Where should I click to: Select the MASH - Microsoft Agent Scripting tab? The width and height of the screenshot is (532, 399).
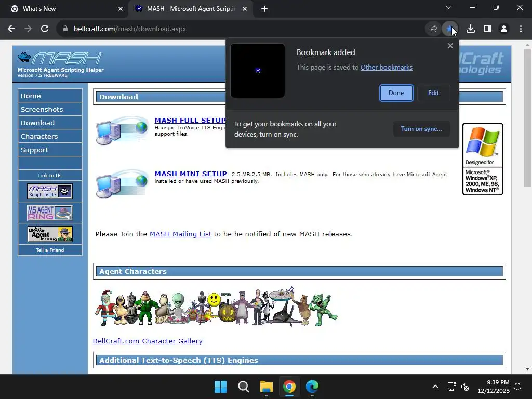point(191,9)
